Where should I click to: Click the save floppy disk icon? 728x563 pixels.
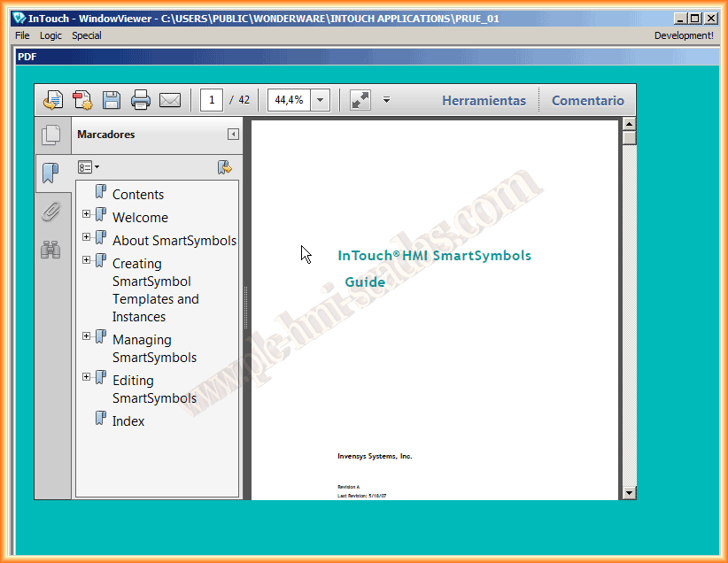pyautogui.click(x=112, y=100)
